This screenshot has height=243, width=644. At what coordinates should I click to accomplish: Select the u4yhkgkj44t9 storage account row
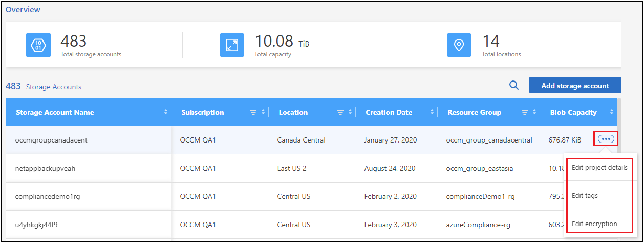[x=38, y=225]
